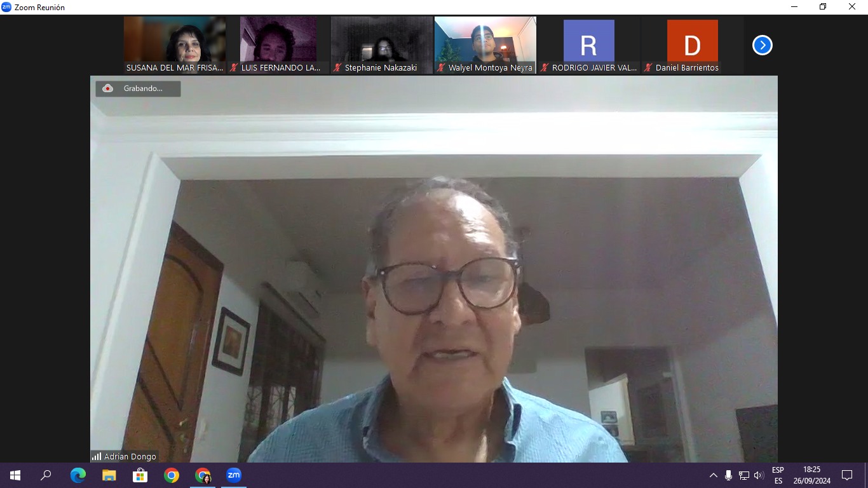Select Daniel Barrientos participant tile
The image size is (868, 488).
693,45
